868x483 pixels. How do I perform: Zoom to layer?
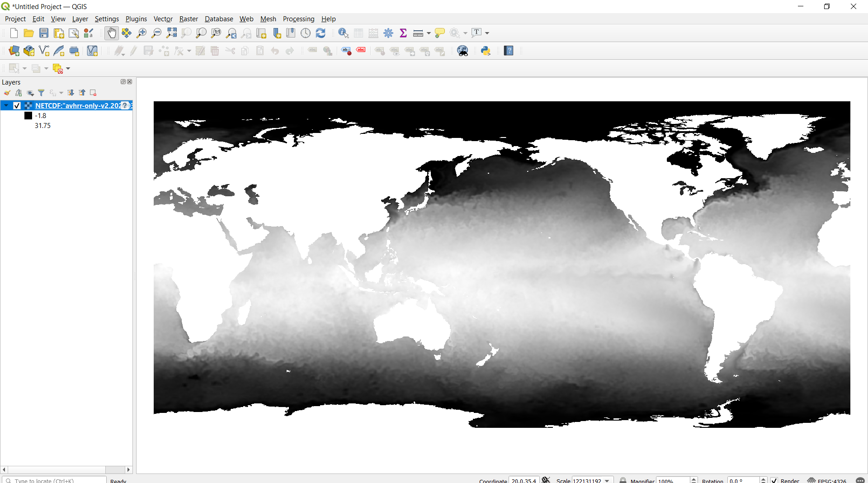tap(201, 33)
